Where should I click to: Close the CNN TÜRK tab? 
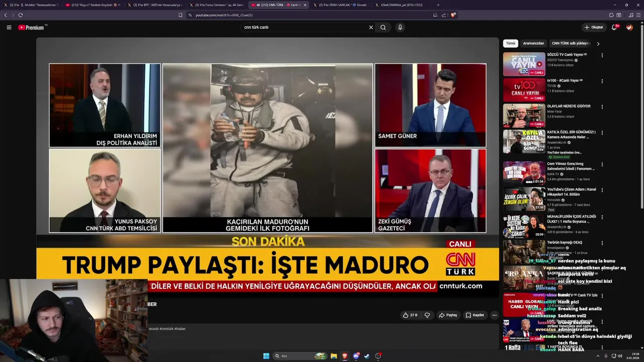(x=305, y=5)
